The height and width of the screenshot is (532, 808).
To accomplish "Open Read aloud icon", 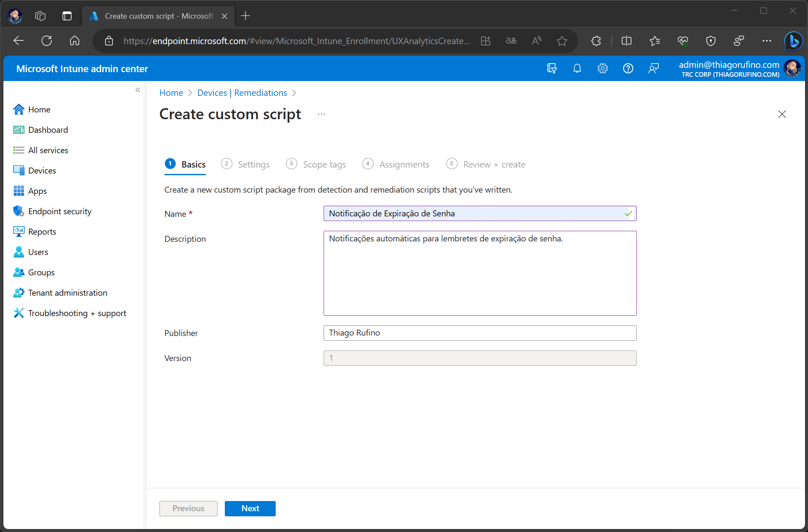I will click(537, 41).
